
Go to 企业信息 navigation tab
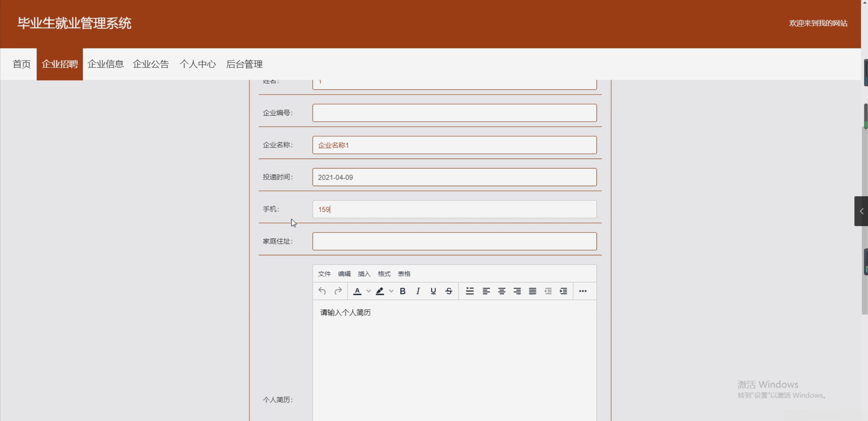click(x=106, y=64)
